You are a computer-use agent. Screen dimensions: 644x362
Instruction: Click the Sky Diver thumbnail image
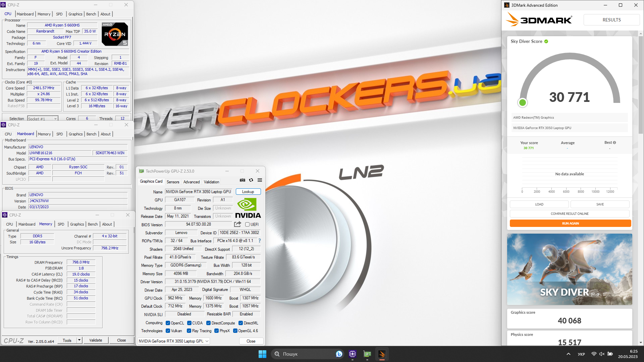coord(570,269)
